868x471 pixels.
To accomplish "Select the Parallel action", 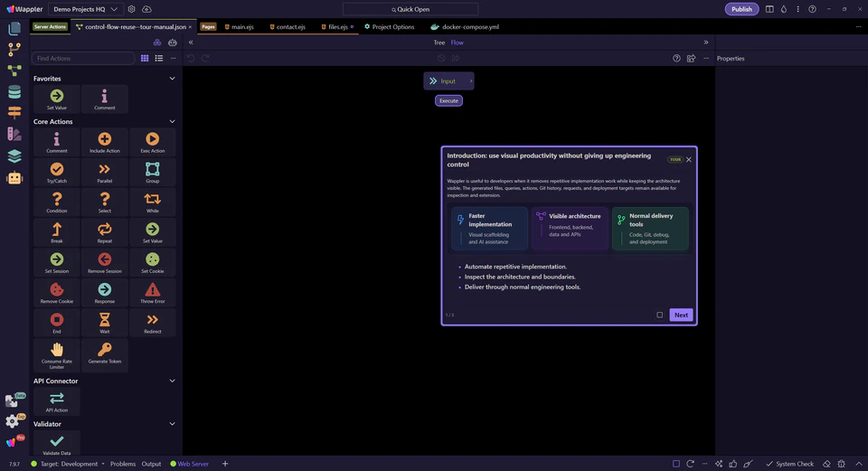I will coord(105,172).
